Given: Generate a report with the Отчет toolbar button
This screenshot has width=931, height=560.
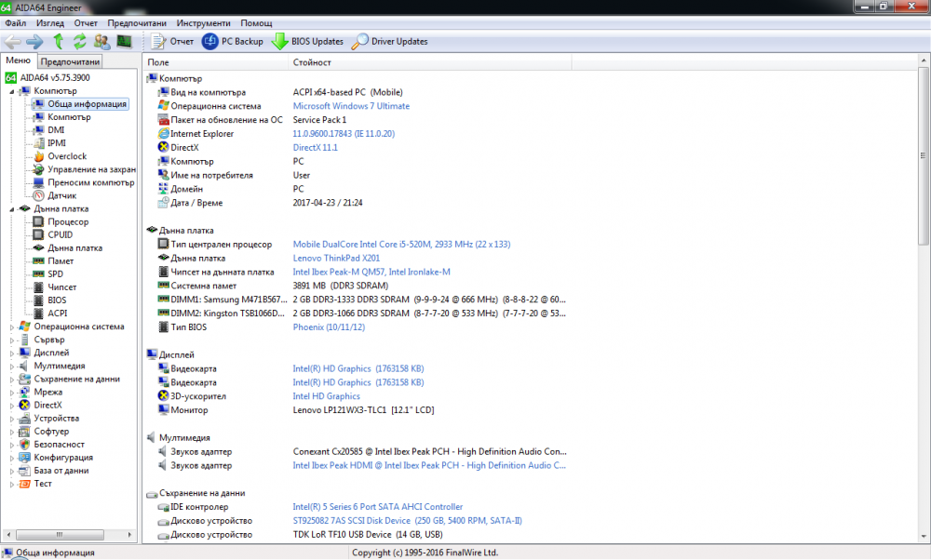Looking at the screenshot, I should (x=172, y=42).
